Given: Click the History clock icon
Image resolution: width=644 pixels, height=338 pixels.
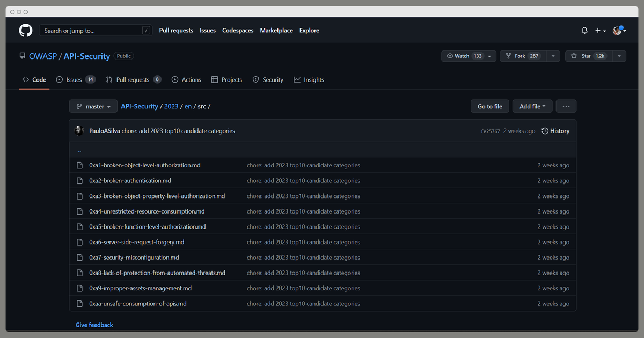Looking at the screenshot, I should point(545,131).
